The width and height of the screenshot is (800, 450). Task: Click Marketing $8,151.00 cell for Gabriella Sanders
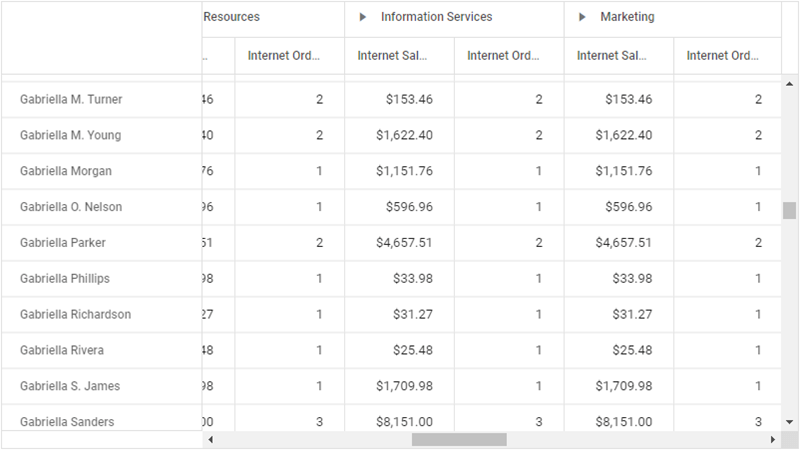tap(623, 422)
